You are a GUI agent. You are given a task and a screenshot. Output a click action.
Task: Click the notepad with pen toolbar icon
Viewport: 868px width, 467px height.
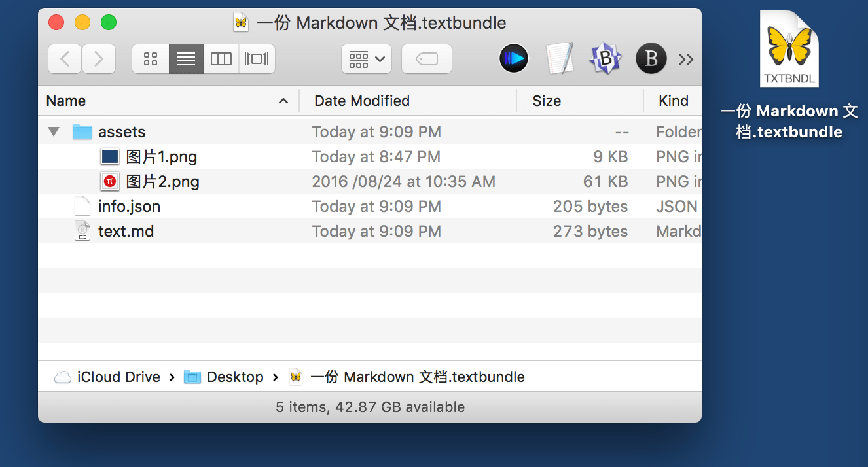(x=560, y=59)
